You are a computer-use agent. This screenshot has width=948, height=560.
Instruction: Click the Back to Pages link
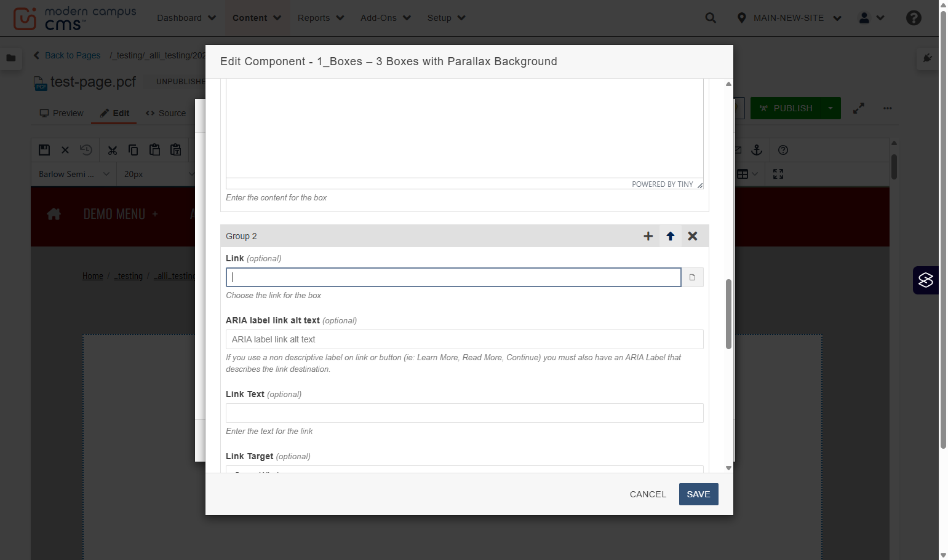coord(67,55)
